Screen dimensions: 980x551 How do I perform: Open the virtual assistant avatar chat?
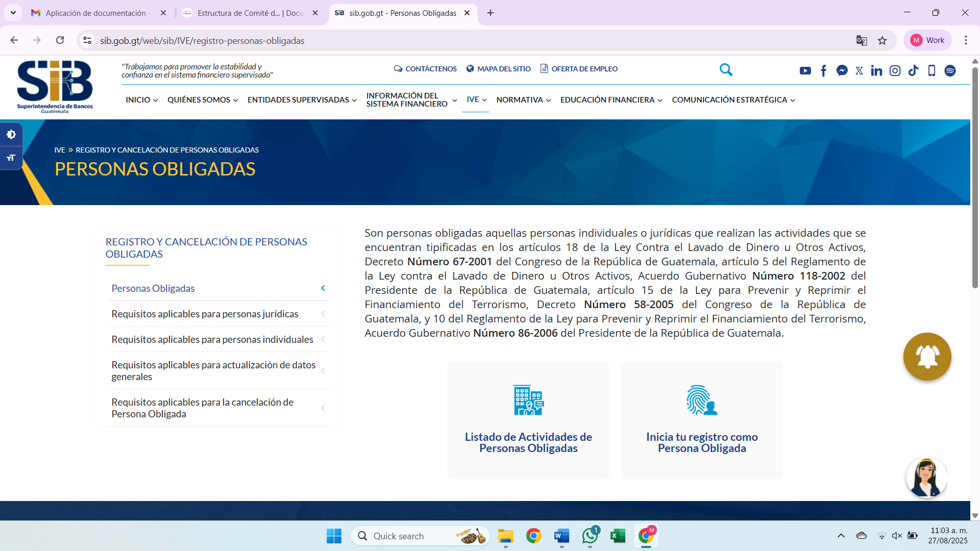(926, 478)
